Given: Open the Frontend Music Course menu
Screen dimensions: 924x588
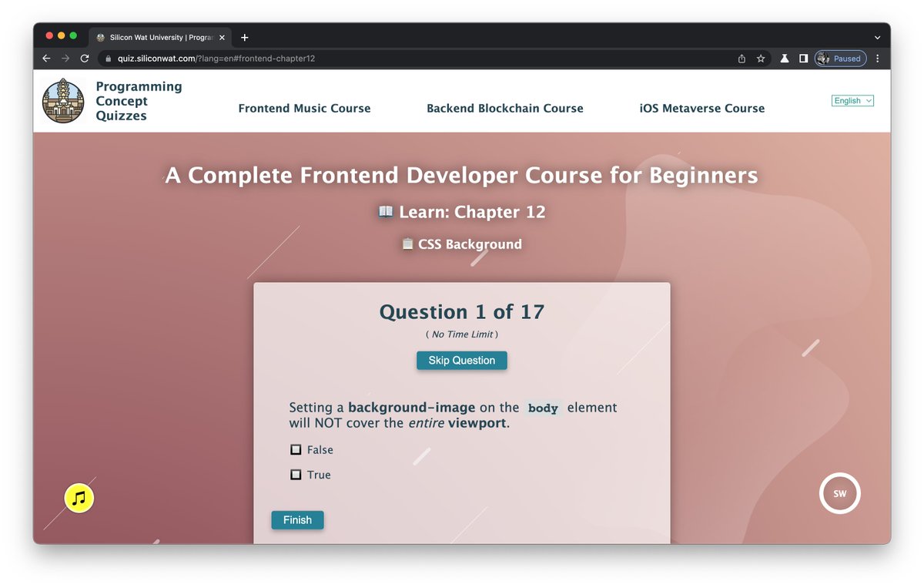Looking at the screenshot, I should click(x=304, y=109).
